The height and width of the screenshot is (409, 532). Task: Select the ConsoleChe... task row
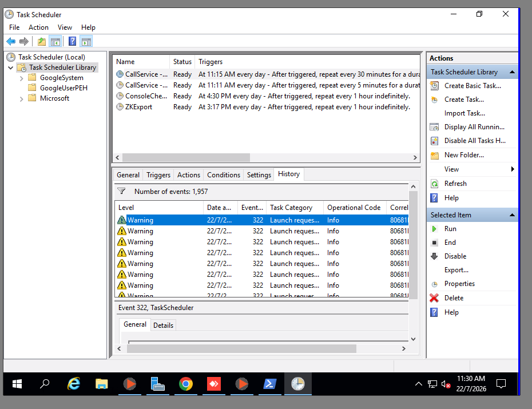pyautogui.click(x=267, y=96)
